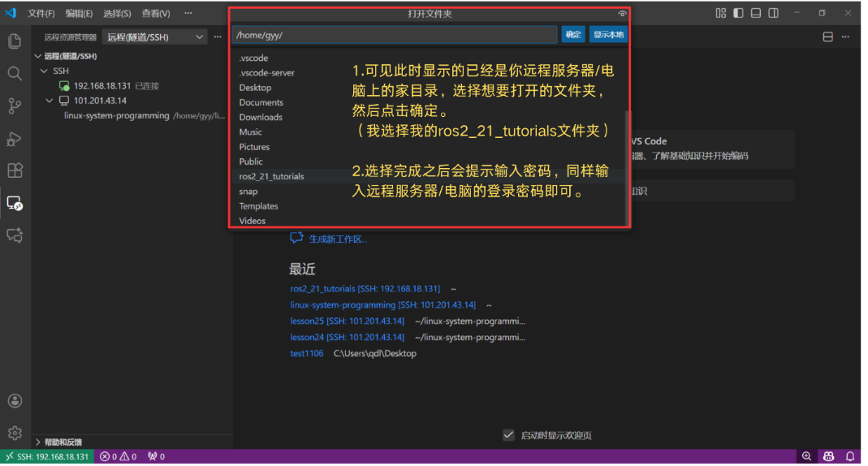Toggle secondary side bar visibility
Image resolution: width=868 pixels, height=466 pixels.
(x=773, y=13)
